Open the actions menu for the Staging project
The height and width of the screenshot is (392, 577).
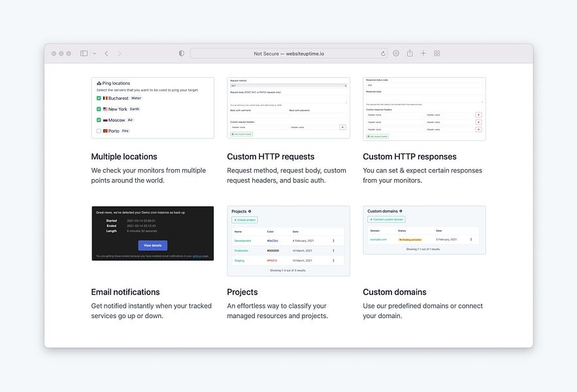click(x=334, y=260)
